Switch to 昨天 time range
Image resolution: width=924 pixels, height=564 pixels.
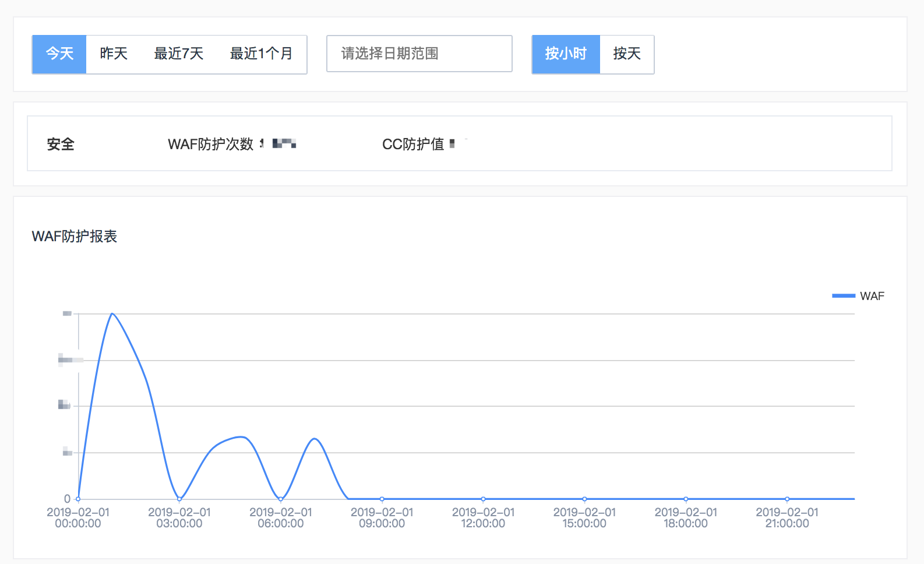(x=114, y=54)
